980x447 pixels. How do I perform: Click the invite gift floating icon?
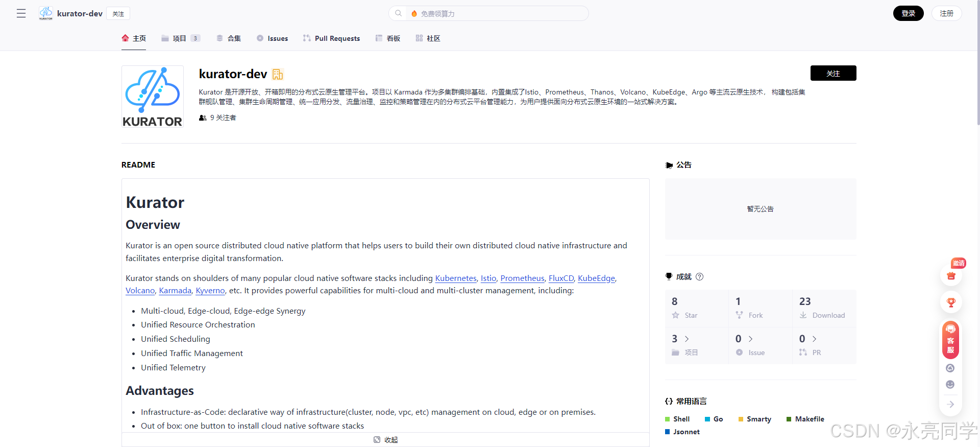click(x=951, y=275)
